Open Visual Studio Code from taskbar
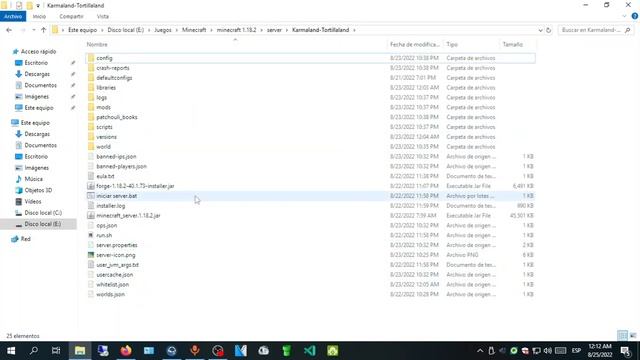This screenshot has height=360, width=640. pyautogui.click(x=309, y=351)
